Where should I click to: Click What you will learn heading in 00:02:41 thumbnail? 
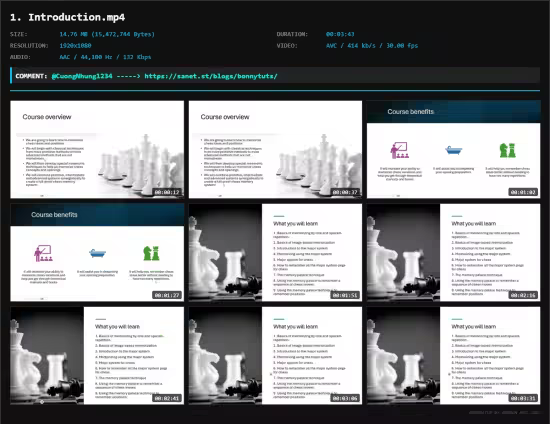point(118,327)
